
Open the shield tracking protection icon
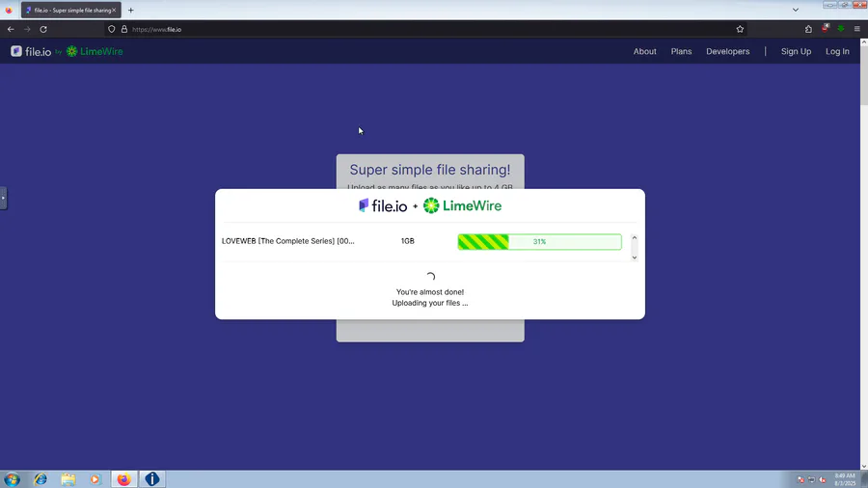pos(111,29)
